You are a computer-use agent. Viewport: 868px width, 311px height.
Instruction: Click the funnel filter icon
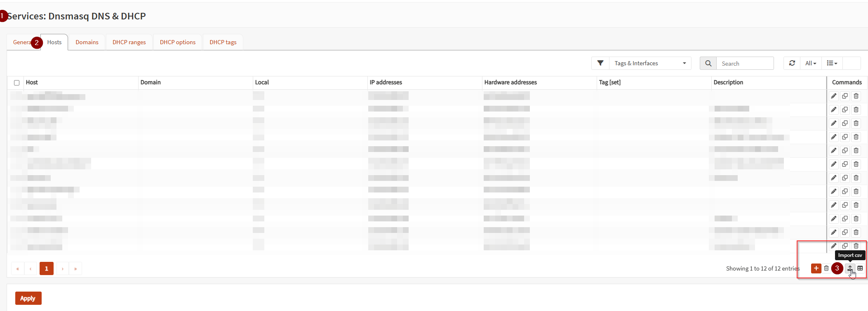point(600,63)
